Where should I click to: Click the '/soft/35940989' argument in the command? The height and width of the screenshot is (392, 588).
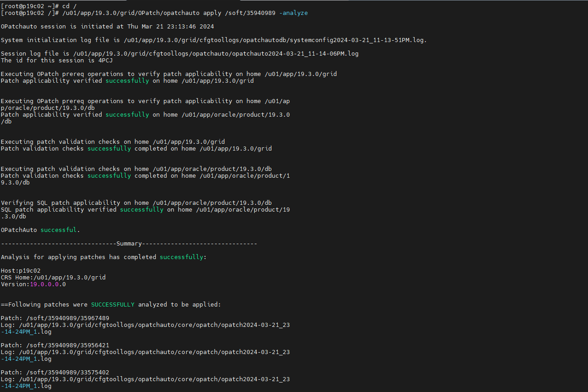[x=250, y=13]
